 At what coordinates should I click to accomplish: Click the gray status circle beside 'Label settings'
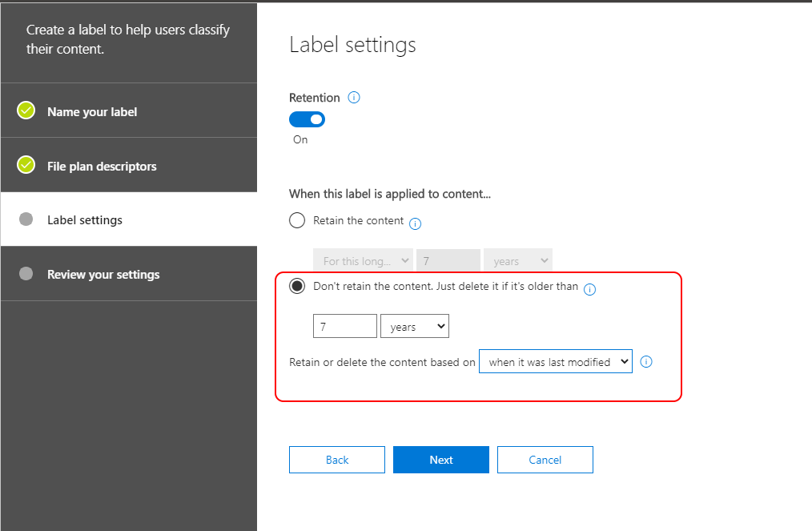click(26, 219)
